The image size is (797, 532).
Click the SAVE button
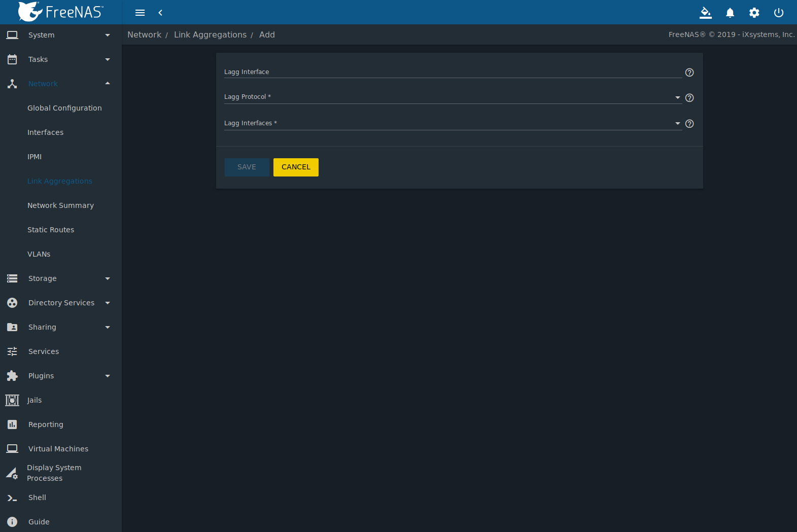[247, 167]
